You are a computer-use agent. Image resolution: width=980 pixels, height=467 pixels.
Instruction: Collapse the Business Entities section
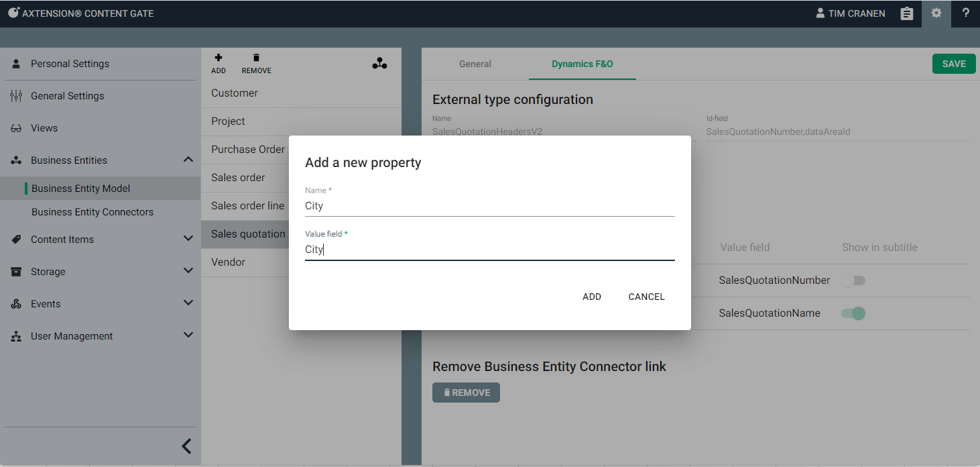(188, 160)
